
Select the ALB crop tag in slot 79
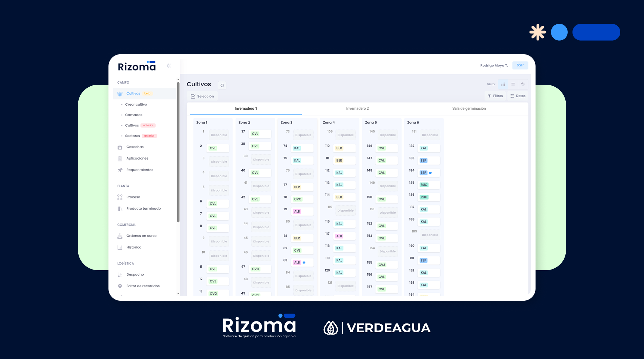click(297, 212)
